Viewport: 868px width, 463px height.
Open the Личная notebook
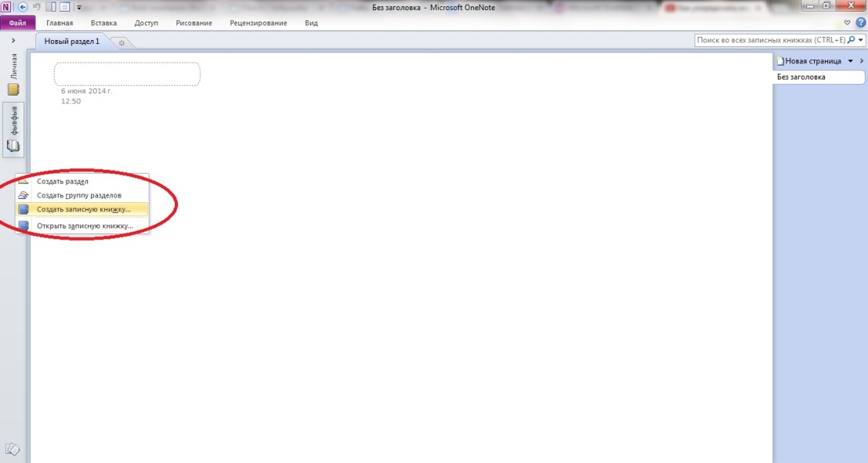pyautogui.click(x=13, y=74)
